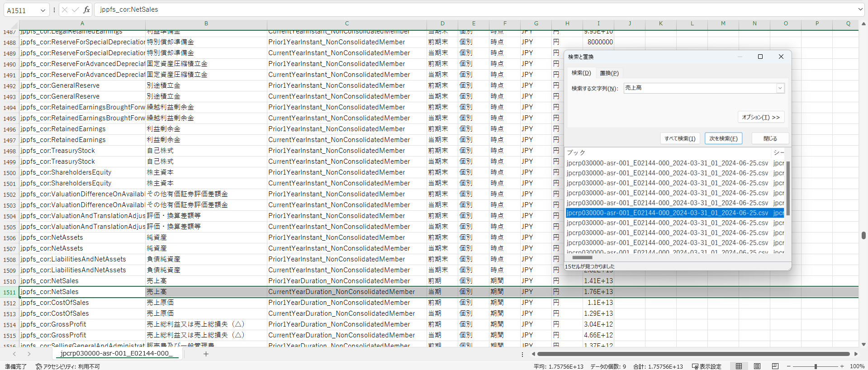
Task: Select the jpcrp030000-asr-001 sheet tab
Action: pyautogui.click(x=116, y=353)
